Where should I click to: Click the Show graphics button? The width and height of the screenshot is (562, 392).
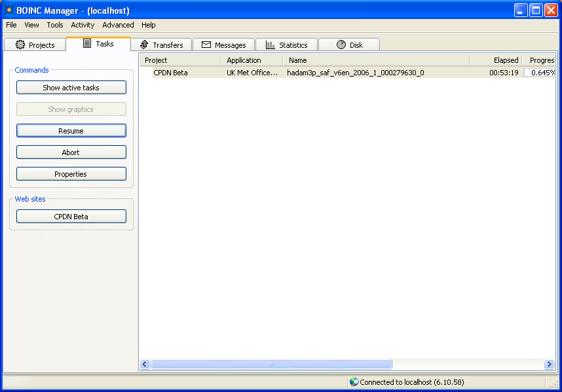click(x=71, y=109)
